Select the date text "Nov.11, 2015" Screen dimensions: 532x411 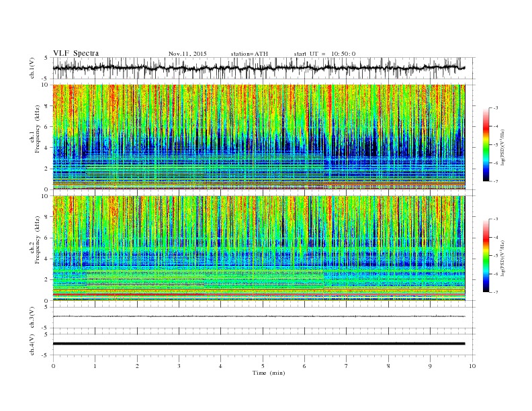(x=187, y=54)
